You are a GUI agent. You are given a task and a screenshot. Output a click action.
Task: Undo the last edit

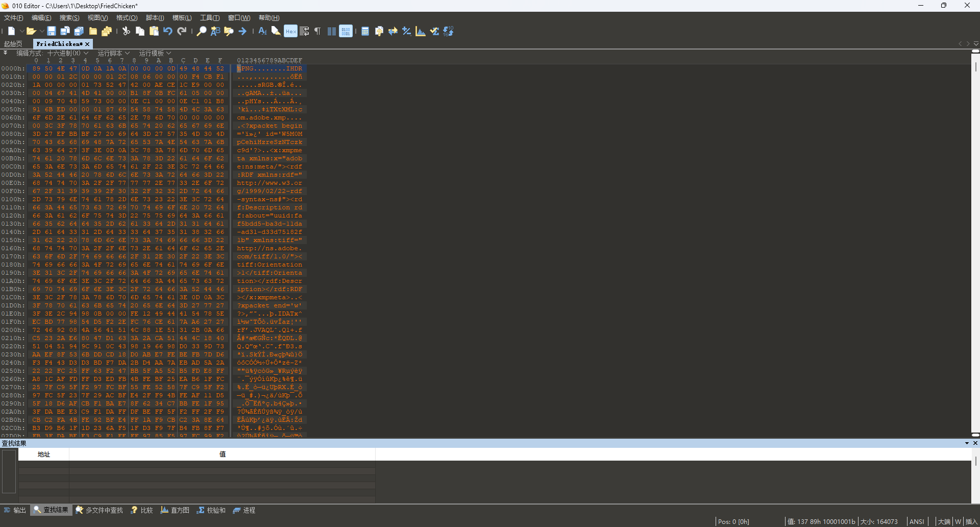tap(168, 31)
